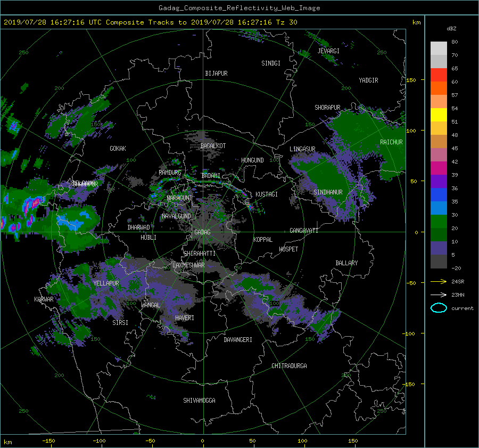Click the '80' dBZ scale value
This screenshot has height=448, width=479.
pos(455,42)
